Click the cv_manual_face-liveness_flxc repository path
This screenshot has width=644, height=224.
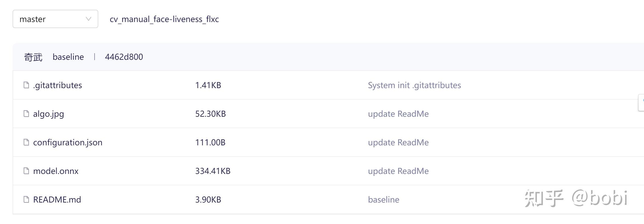pyautogui.click(x=164, y=19)
